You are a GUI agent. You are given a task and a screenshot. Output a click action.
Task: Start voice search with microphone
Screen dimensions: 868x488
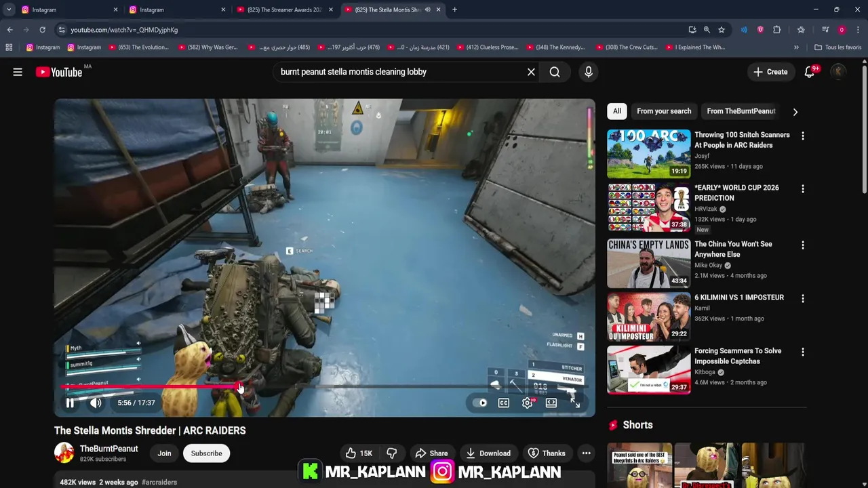pyautogui.click(x=588, y=72)
